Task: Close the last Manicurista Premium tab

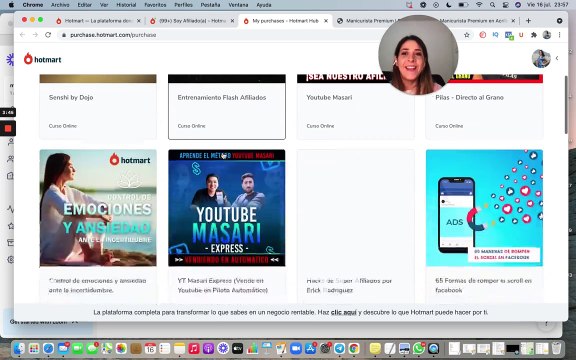Action: [x=513, y=21]
